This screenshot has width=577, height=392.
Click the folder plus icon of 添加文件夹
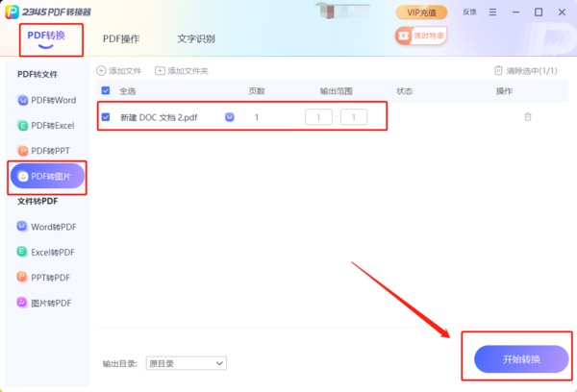(160, 70)
